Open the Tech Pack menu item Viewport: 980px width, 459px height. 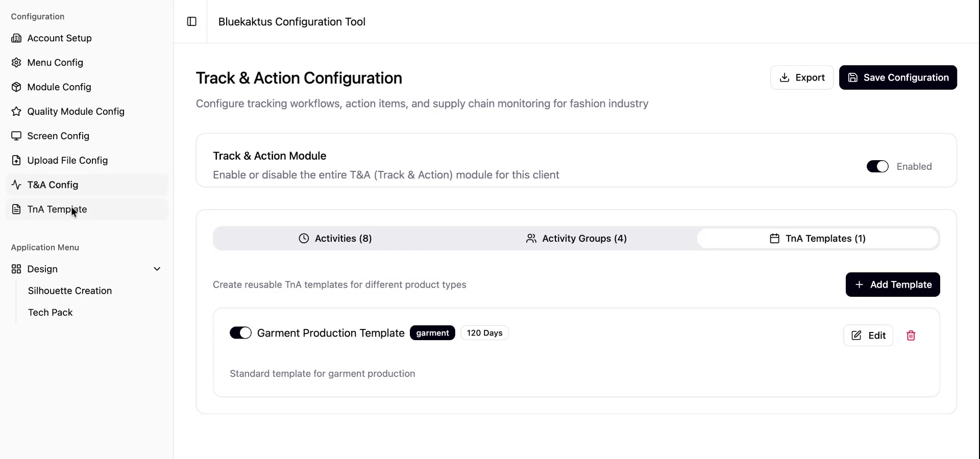pos(51,313)
